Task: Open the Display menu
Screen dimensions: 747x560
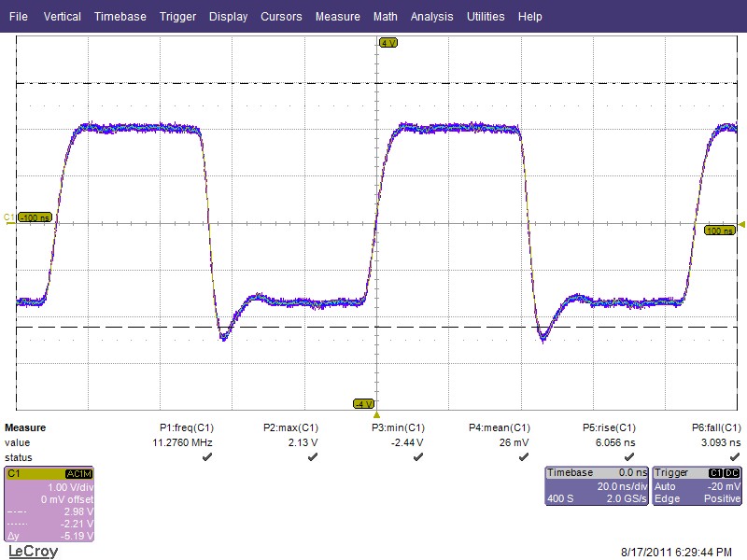Action: [228, 17]
